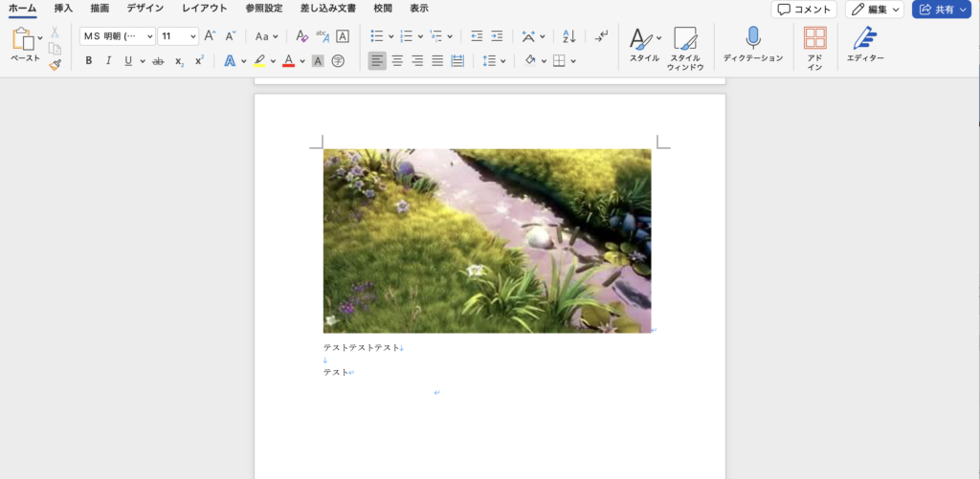Decrease font size with small A icon

click(231, 36)
